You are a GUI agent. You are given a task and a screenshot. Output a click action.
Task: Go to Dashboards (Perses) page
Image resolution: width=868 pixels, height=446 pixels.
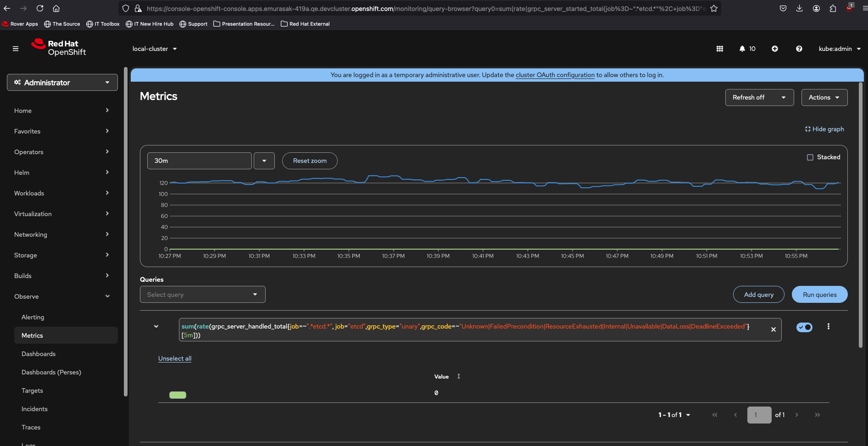(x=51, y=372)
